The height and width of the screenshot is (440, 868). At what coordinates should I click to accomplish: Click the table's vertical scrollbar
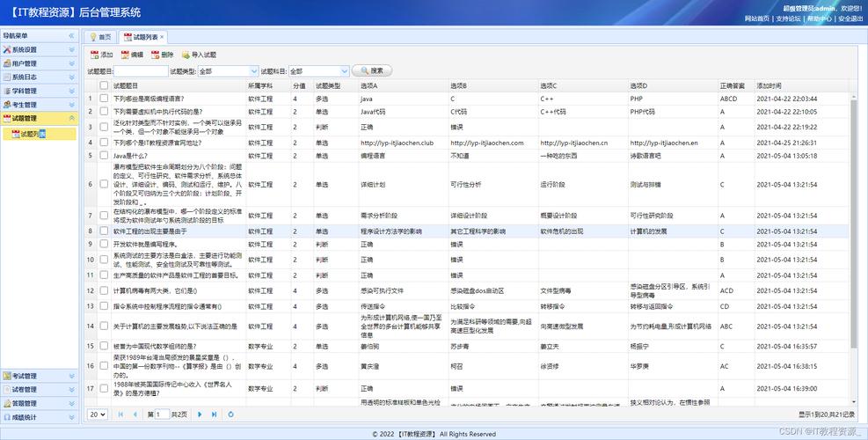853,222
